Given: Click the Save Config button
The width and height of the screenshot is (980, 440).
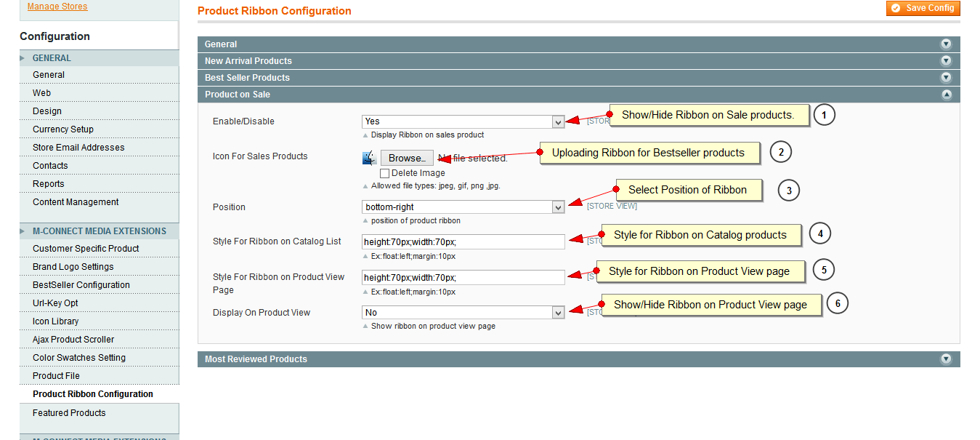Looking at the screenshot, I should [923, 8].
